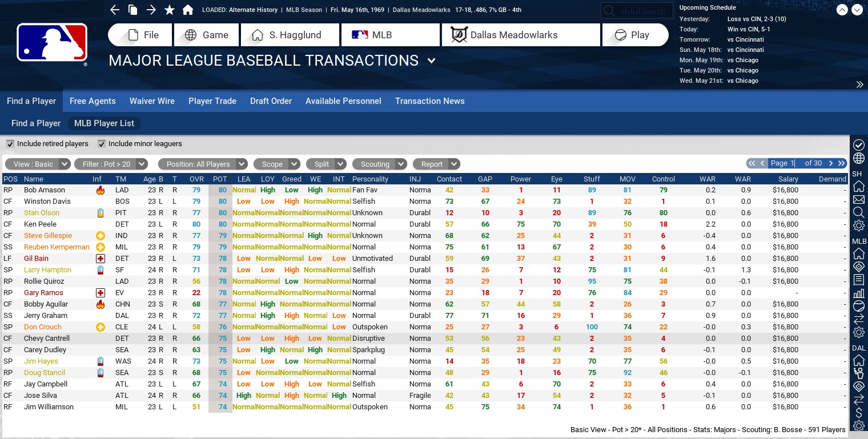The image size is (868, 439).
Task: Click the star bookmark icon
Action: pyautogui.click(x=170, y=10)
